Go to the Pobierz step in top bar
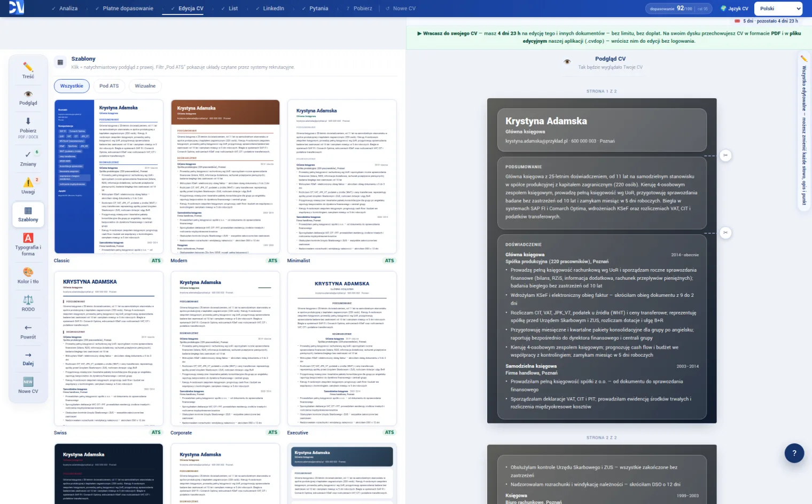The image size is (812, 504). [359, 9]
